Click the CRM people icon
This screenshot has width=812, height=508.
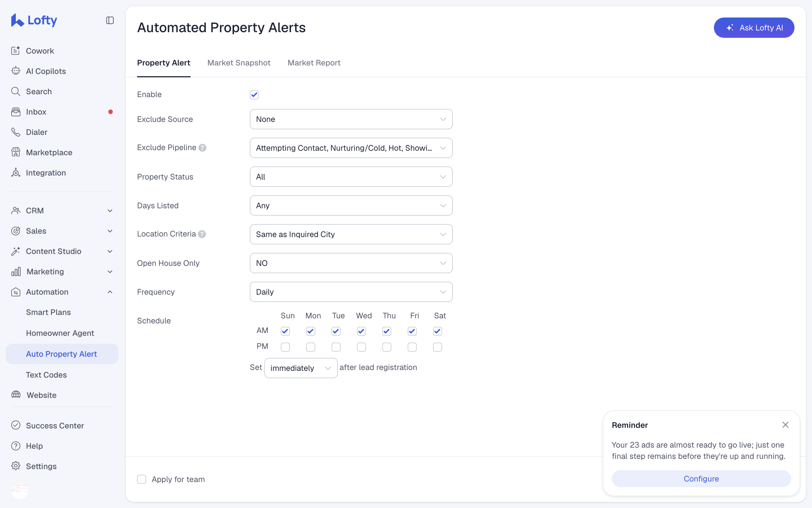pos(16,211)
